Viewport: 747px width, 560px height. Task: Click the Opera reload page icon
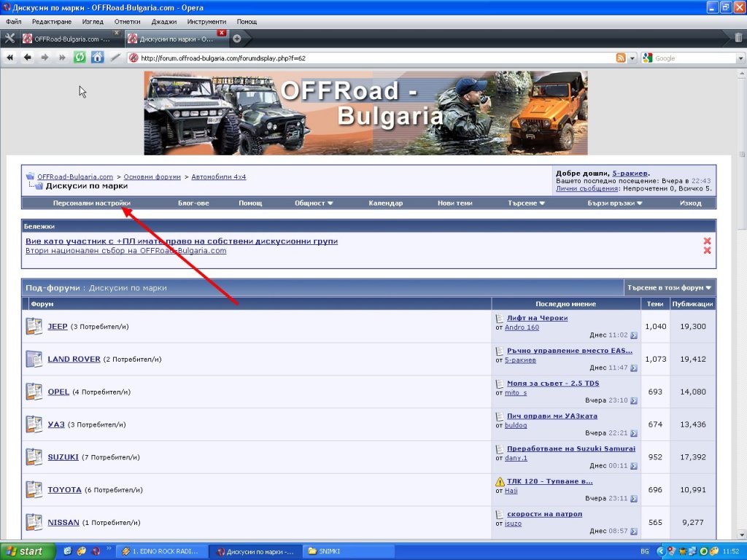(80, 58)
